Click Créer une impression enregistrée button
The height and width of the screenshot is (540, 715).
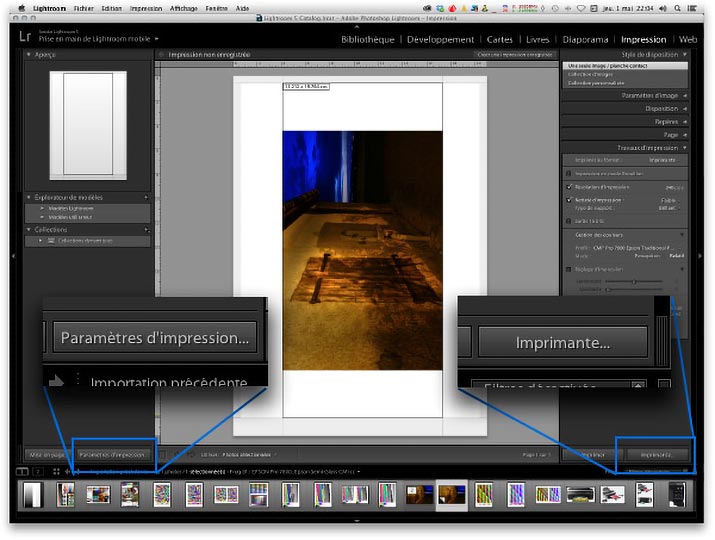click(x=515, y=54)
